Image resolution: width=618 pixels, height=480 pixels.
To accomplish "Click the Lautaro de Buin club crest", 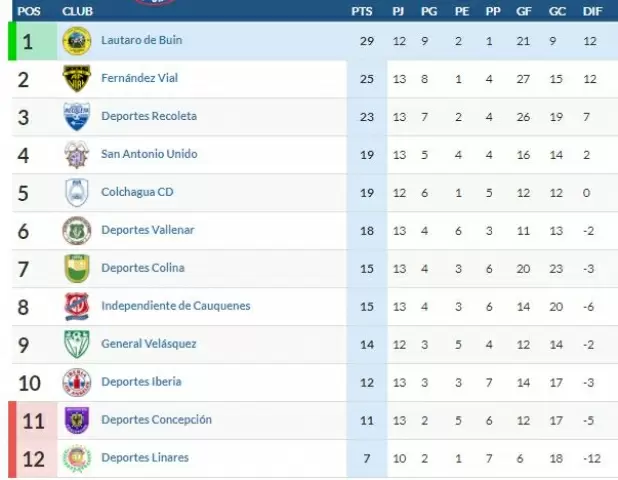I will pos(77,41).
